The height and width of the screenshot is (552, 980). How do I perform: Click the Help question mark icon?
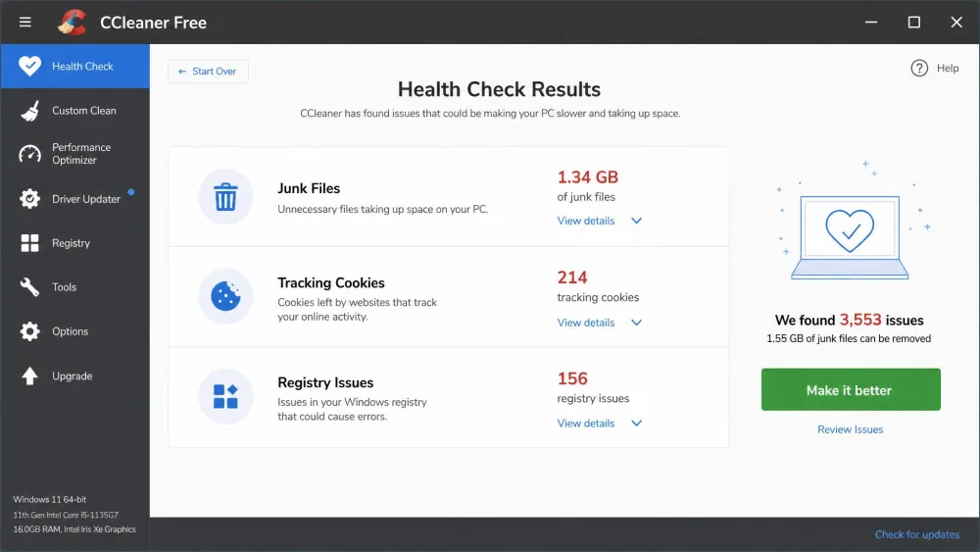919,68
